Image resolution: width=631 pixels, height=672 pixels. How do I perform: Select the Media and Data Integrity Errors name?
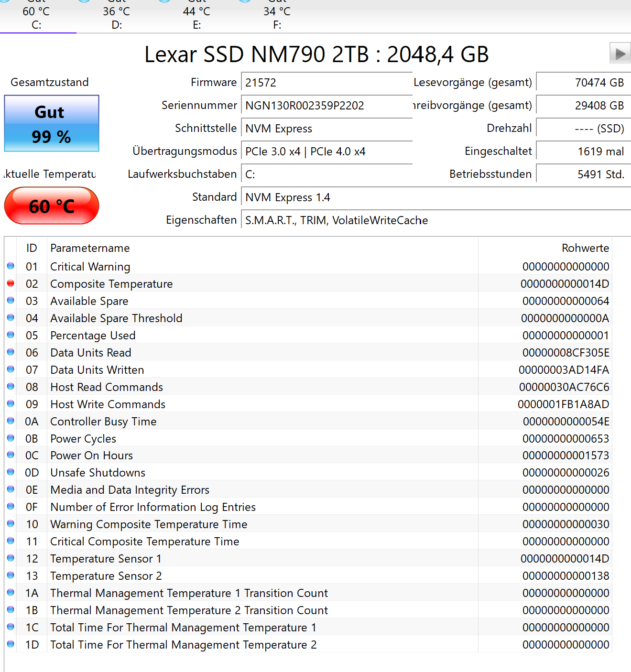(x=130, y=490)
